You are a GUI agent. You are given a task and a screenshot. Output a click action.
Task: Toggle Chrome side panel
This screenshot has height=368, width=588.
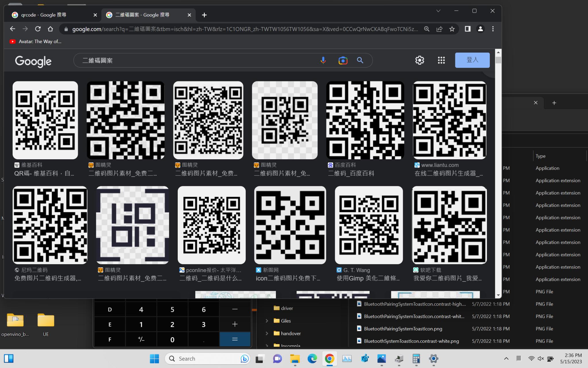point(468,29)
